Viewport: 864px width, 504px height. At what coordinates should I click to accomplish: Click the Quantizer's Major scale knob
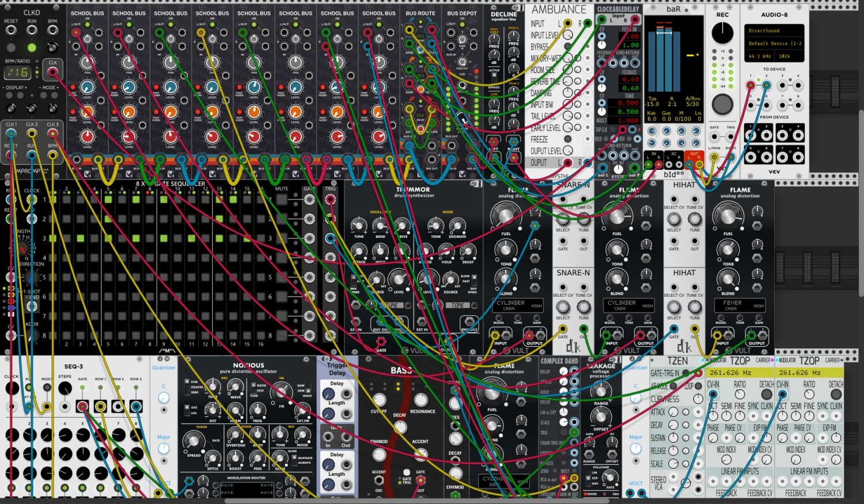164,449
